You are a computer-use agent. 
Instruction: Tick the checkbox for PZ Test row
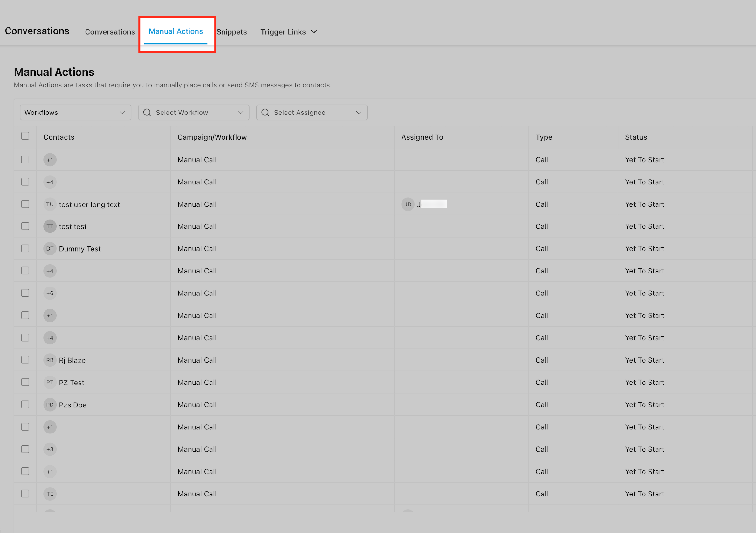[25, 382]
